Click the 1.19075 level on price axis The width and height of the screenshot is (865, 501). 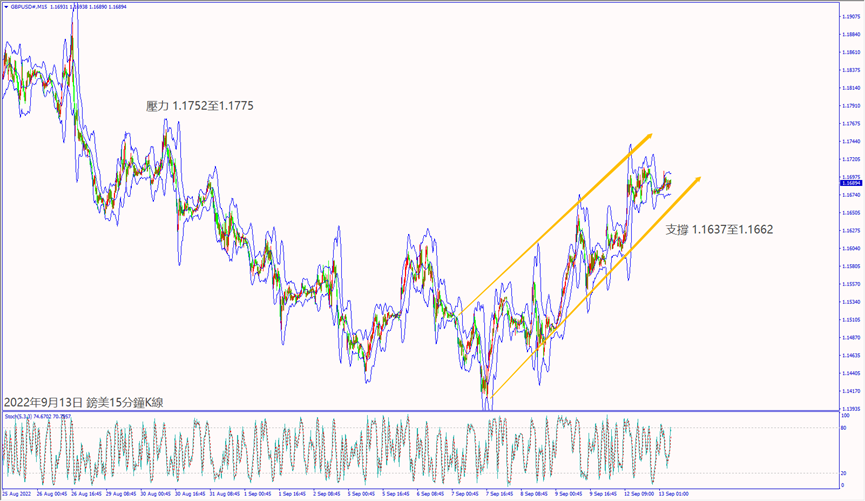851,16
